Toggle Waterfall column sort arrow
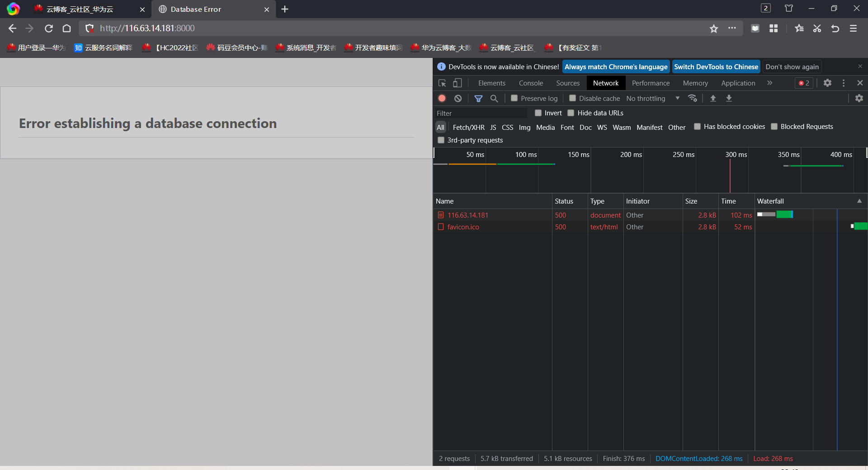Image resolution: width=868 pixels, height=470 pixels. pyautogui.click(x=859, y=201)
